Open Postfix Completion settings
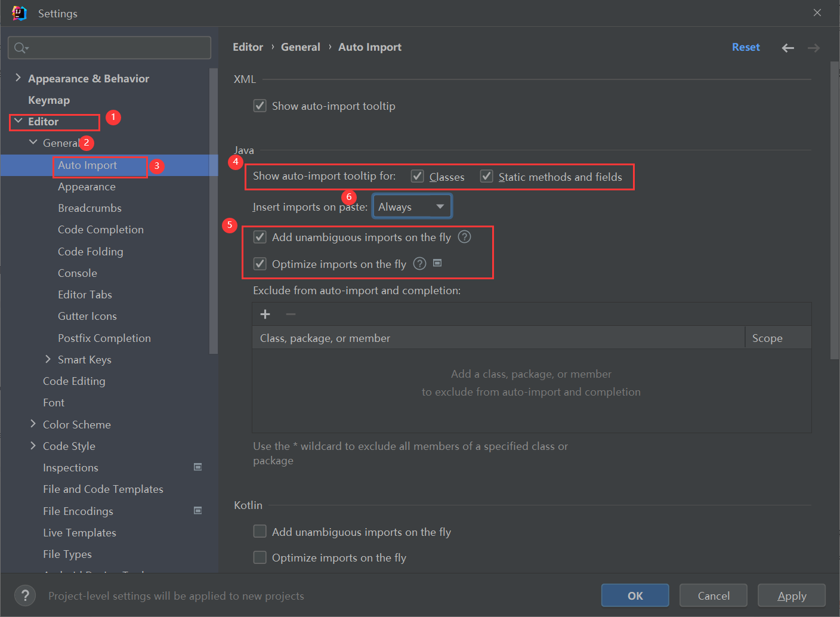Viewport: 840px width, 617px height. [x=104, y=338]
